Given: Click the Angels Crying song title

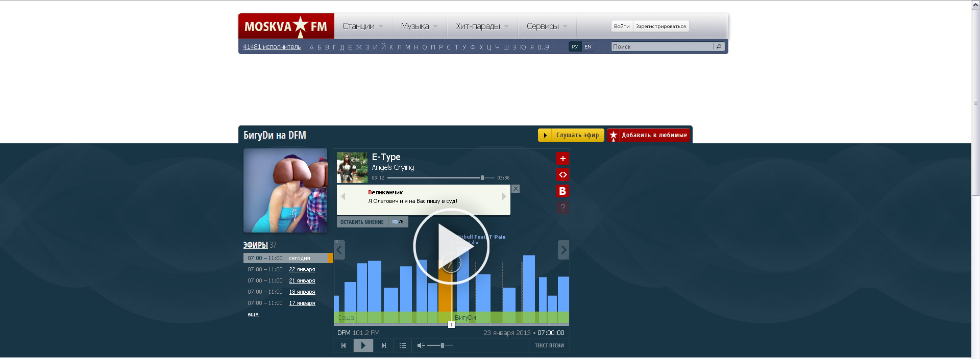Looking at the screenshot, I should click(x=393, y=167).
